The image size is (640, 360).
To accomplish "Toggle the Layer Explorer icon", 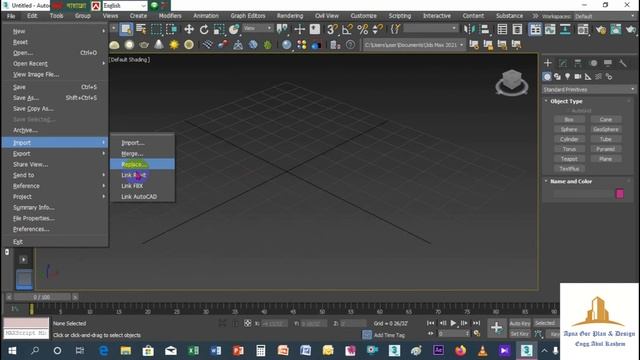I will [517, 29].
